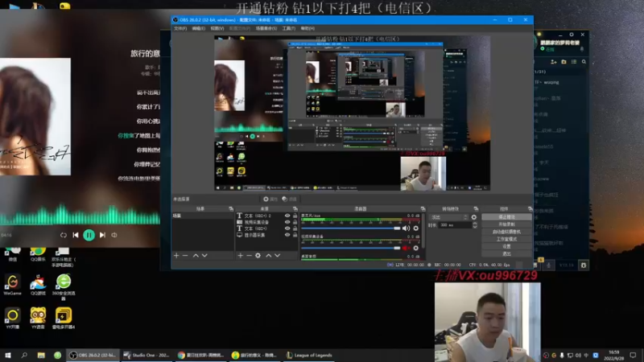
Task: Pop out the controls dock panel
Action: pos(530,209)
